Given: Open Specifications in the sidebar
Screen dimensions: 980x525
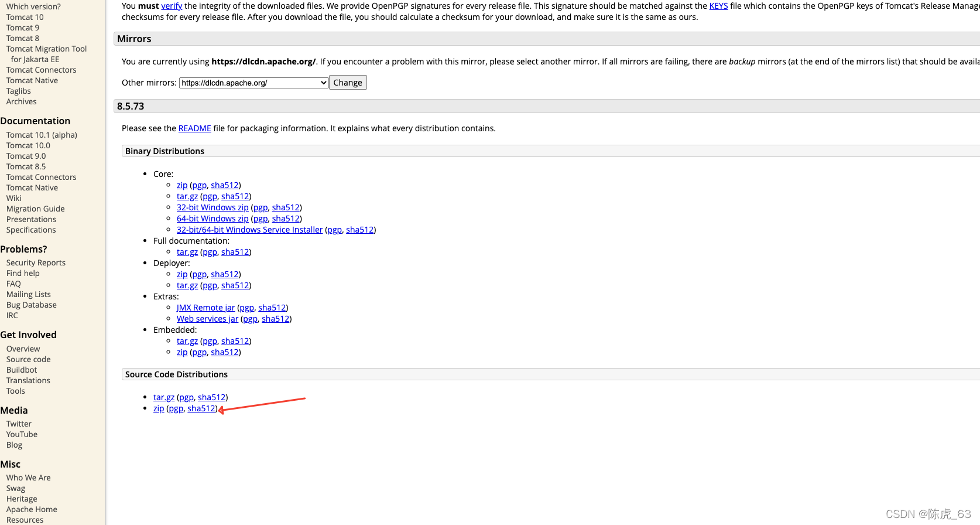Looking at the screenshot, I should [31, 230].
